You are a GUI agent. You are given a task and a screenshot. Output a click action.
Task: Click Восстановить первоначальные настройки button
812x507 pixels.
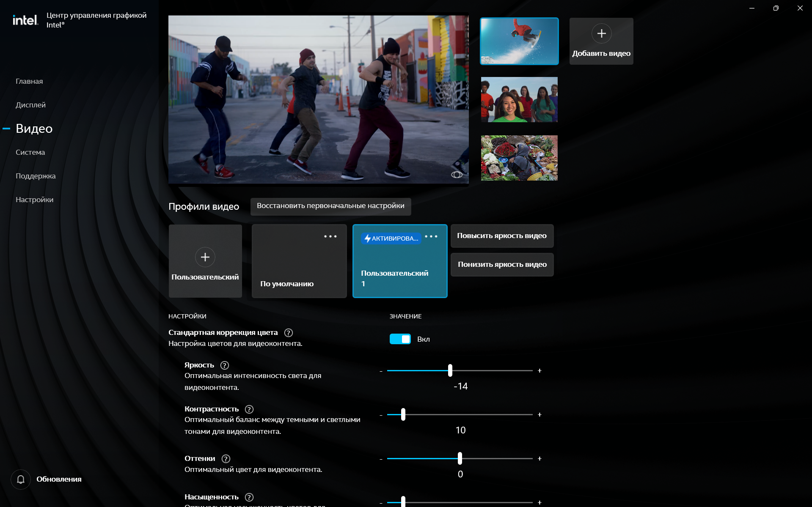tap(330, 206)
